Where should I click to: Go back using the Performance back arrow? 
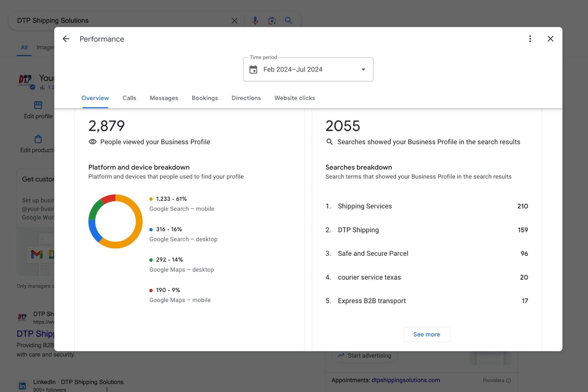click(66, 39)
